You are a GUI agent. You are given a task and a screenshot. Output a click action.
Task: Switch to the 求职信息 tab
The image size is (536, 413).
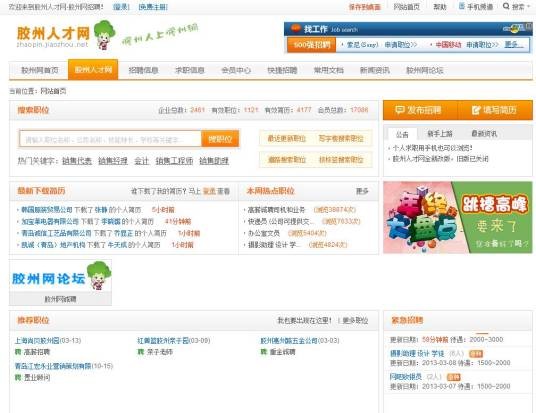[190, 70]
